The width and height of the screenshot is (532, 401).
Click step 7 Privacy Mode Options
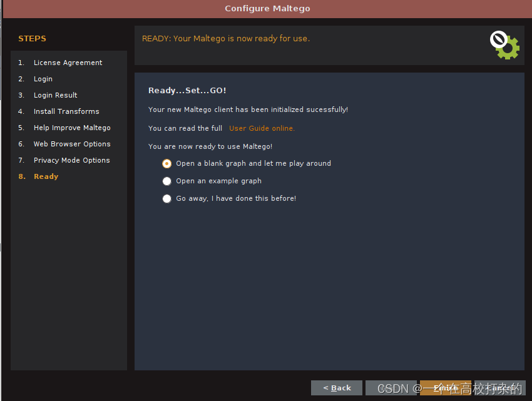(x=71, y=161)
